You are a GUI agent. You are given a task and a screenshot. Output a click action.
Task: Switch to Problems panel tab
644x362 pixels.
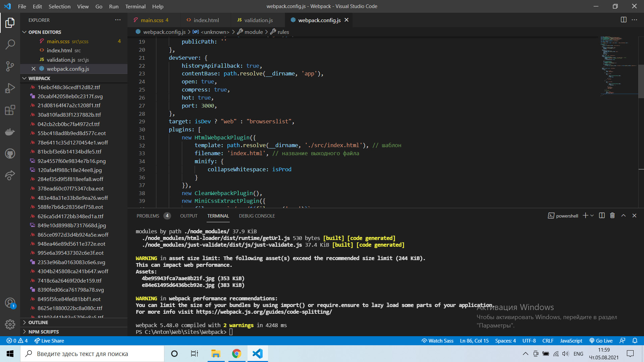tap(153, 216)
